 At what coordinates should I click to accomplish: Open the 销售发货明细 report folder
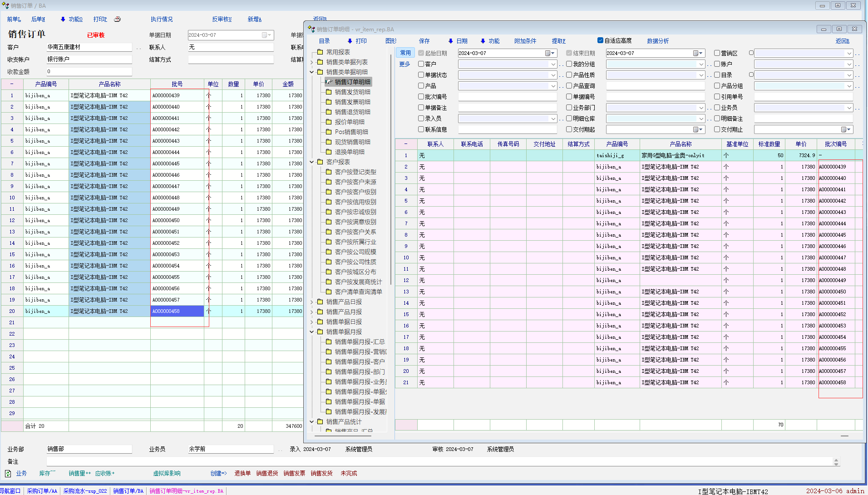coord(352,92)
